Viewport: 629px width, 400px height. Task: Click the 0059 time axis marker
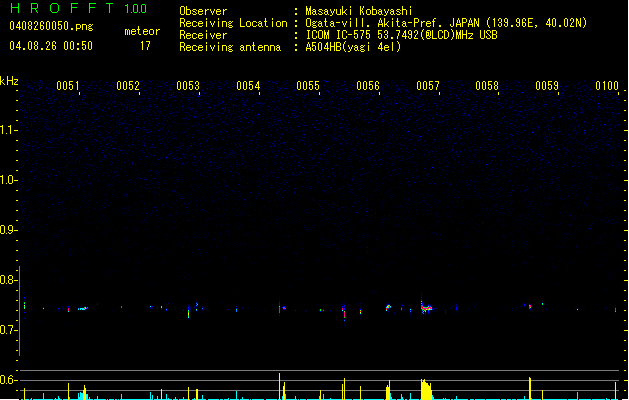(x=547, y=86)
